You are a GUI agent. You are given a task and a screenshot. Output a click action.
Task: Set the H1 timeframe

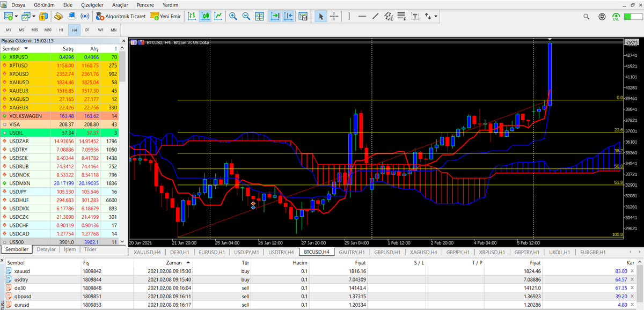pyautogui.click(x=61, y=30)
